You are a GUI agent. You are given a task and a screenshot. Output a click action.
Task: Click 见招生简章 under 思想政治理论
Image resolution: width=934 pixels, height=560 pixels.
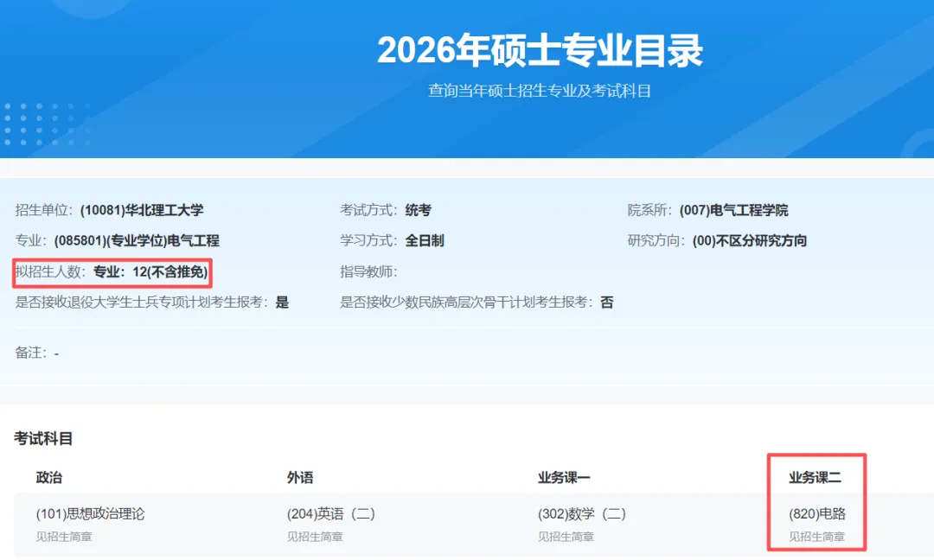(64, 536)
